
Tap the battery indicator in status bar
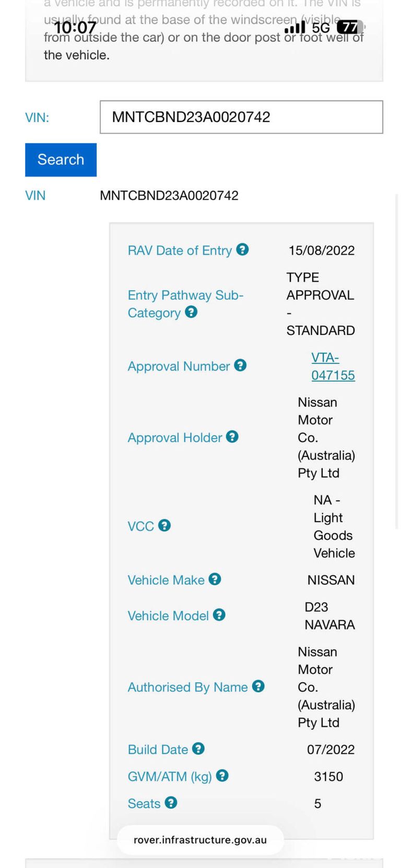click(x=350, y=27)
